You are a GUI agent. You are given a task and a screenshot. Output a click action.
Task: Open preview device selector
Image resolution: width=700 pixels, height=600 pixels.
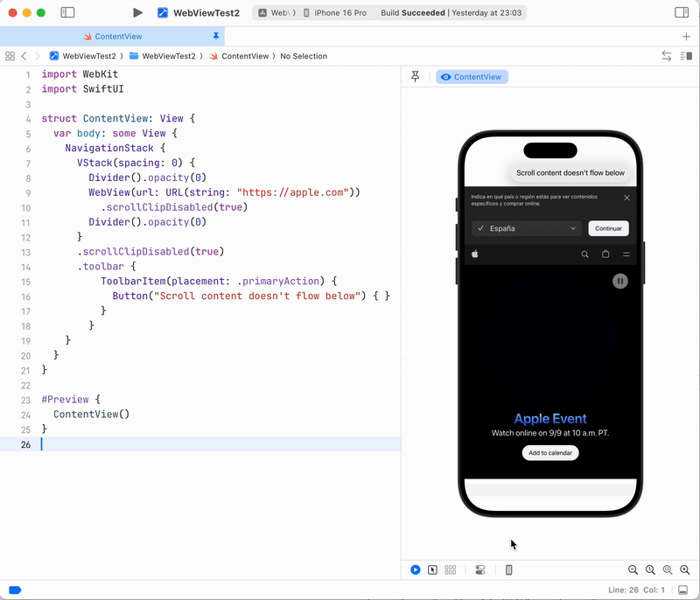(508, 569)
